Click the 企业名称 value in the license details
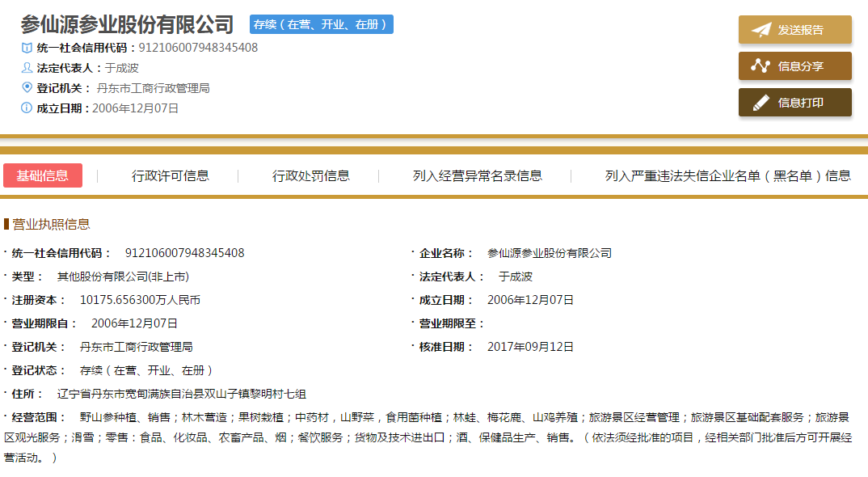Image resolution: width=868 pixels, height=477 pixels. 550,253
